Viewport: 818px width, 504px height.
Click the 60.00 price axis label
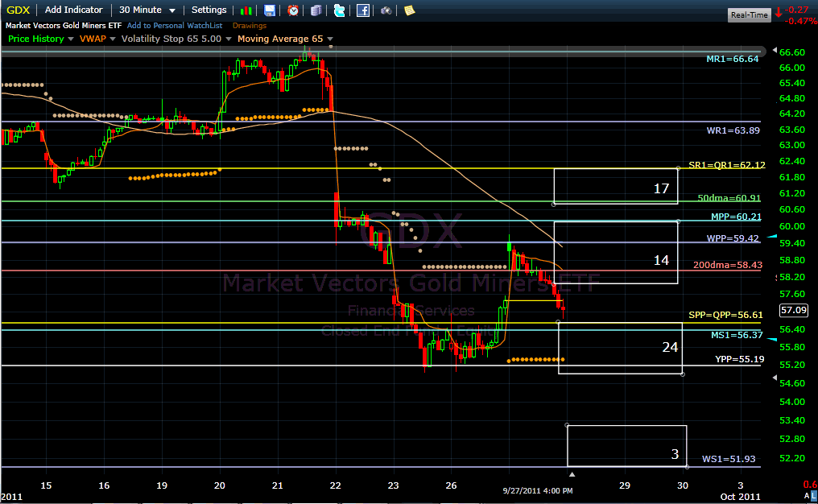[x=792, y=226]
